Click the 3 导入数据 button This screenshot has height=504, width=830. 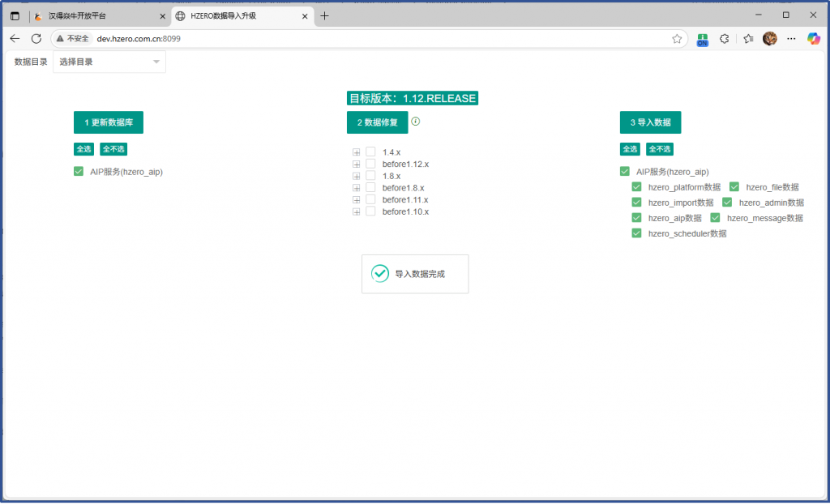point(650,122)
